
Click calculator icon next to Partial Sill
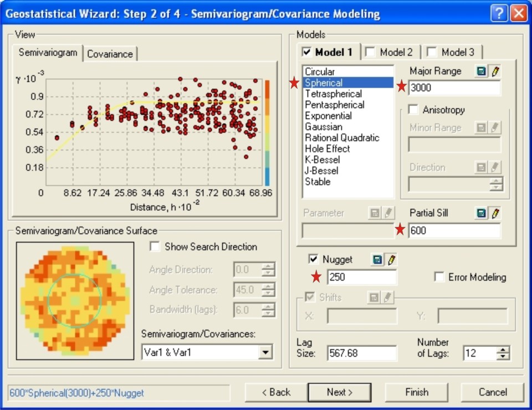(x=481, y=214)
